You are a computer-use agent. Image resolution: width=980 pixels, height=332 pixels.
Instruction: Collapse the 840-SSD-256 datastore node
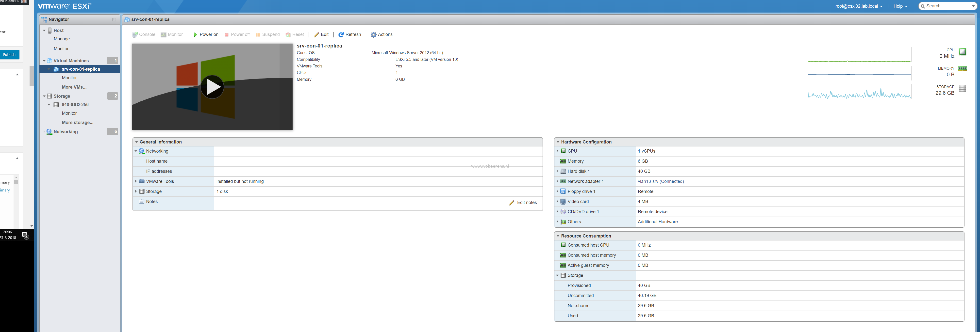tap(49, 105)
